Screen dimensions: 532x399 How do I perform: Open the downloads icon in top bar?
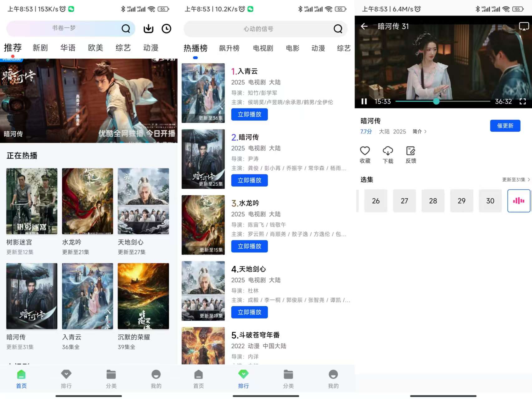point(148,29)
